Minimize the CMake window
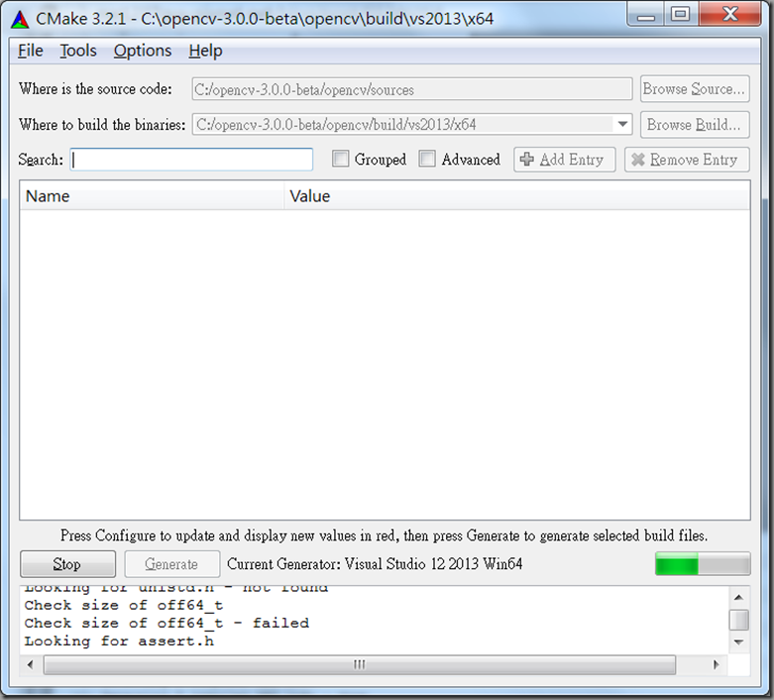This screenshot has height=700, width=774. pyautogui.click(x=645, y=15)
